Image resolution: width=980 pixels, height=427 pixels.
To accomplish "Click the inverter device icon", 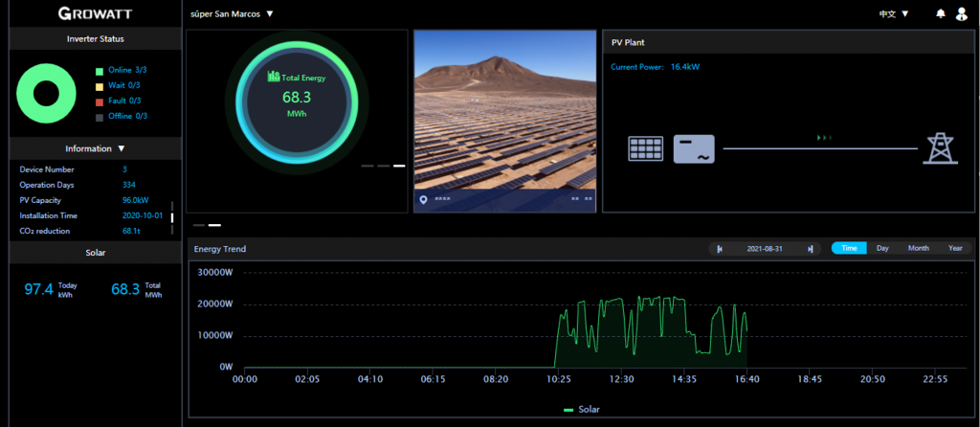I will click(x=694, y=148).
